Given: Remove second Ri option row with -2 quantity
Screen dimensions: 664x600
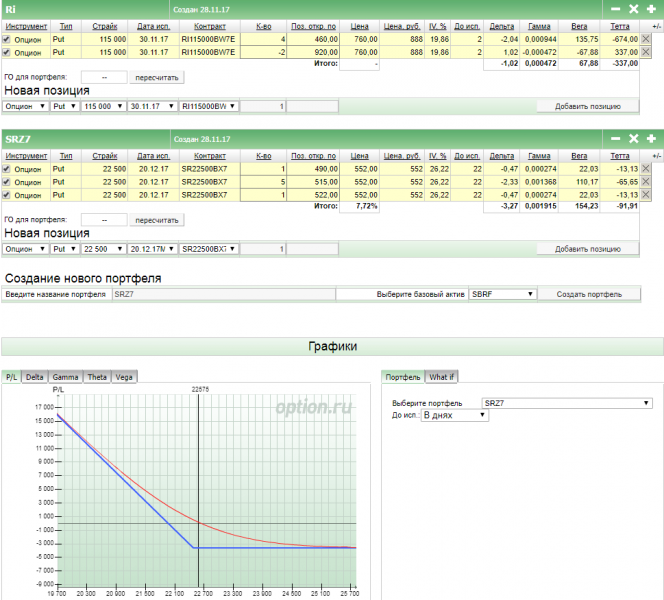Looking at the screenshot, I should point(645,52).
